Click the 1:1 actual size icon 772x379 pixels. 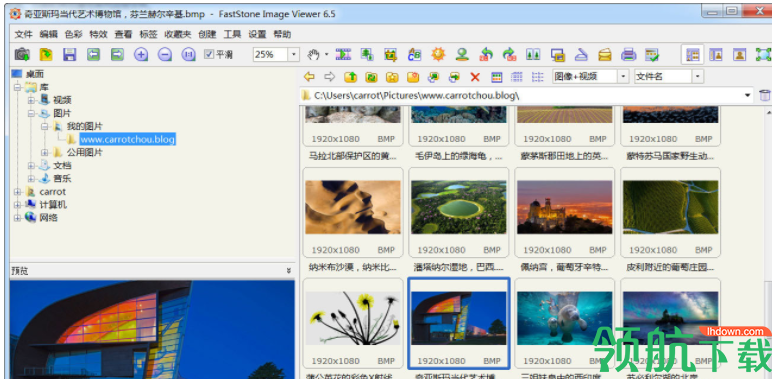tap(188, 54)
